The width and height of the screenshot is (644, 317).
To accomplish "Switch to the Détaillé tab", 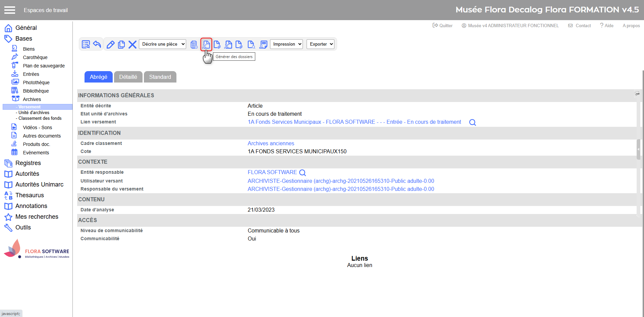I will pyautogui.click(x=128, y=77).
